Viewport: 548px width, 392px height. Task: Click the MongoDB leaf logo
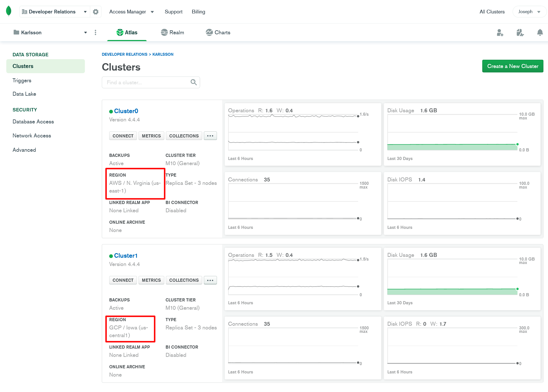pos(9,11)
